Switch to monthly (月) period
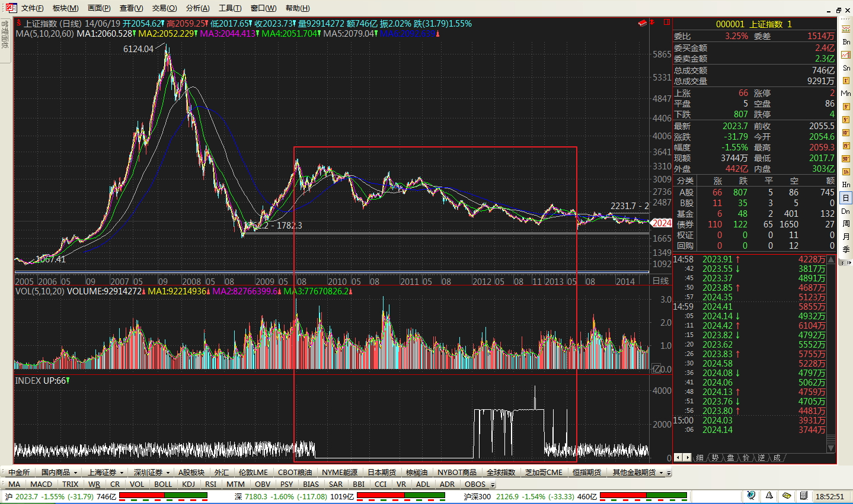The height and width of the screenshot is (504, 853). click(846, 237)
